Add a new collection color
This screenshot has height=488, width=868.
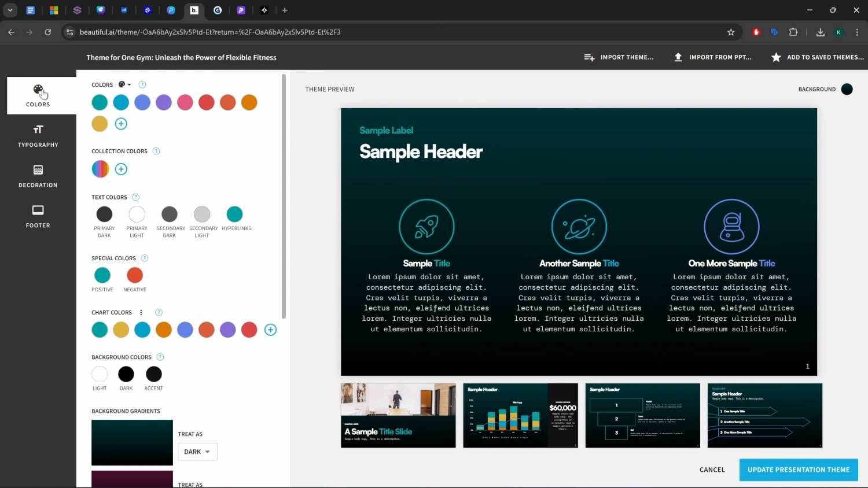click(x=121, y=169)
